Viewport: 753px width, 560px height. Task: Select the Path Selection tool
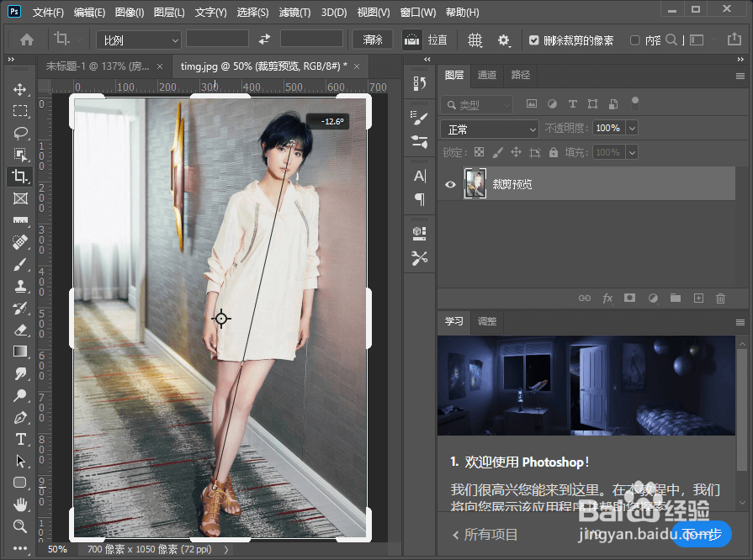point(19,461)
